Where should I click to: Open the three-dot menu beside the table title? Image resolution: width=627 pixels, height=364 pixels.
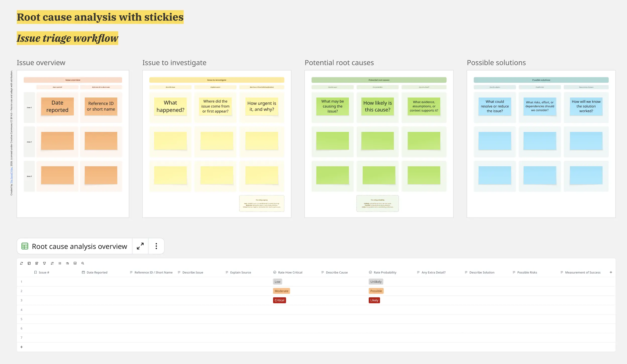point(156,246)
